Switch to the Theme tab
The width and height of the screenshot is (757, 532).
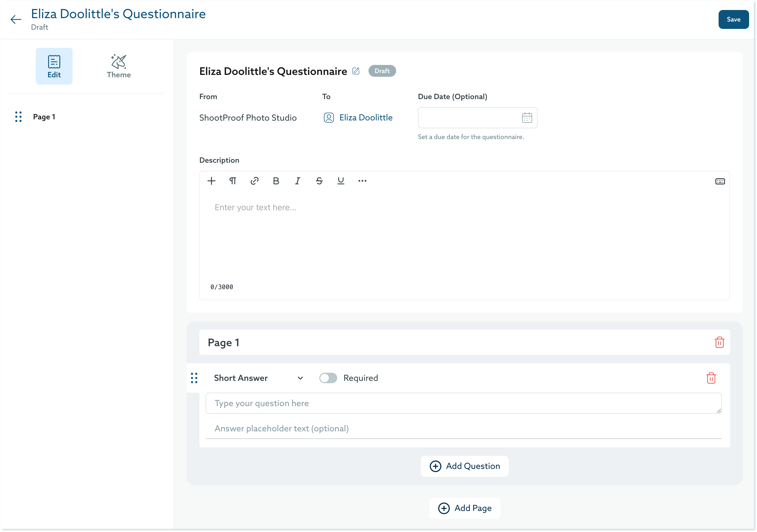point(119,66)
